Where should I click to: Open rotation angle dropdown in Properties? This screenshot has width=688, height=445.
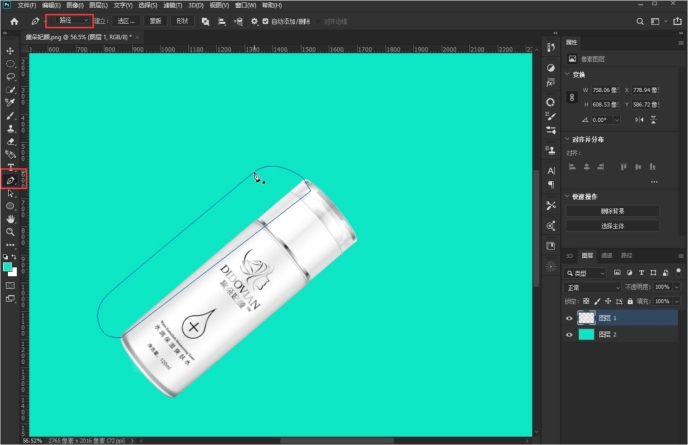tap(617, 120)
